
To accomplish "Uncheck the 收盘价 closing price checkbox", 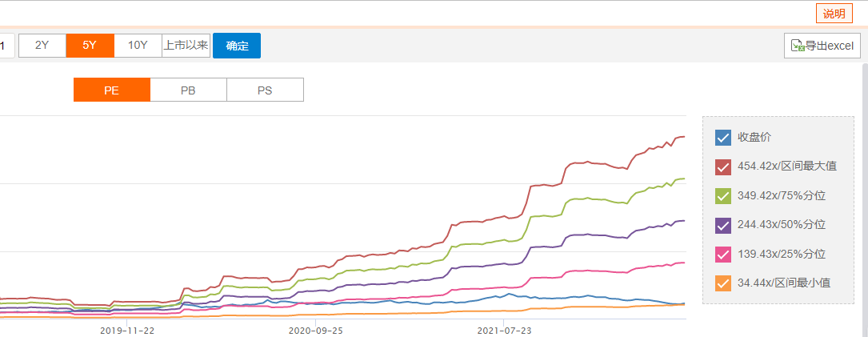I will coord(723,138).
